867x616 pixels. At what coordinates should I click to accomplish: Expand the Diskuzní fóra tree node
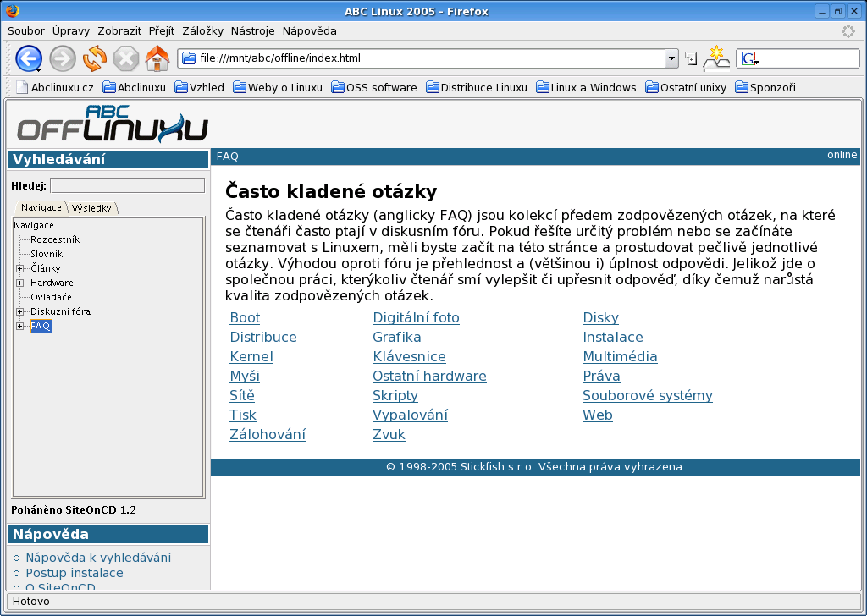[x=19, y=311]
